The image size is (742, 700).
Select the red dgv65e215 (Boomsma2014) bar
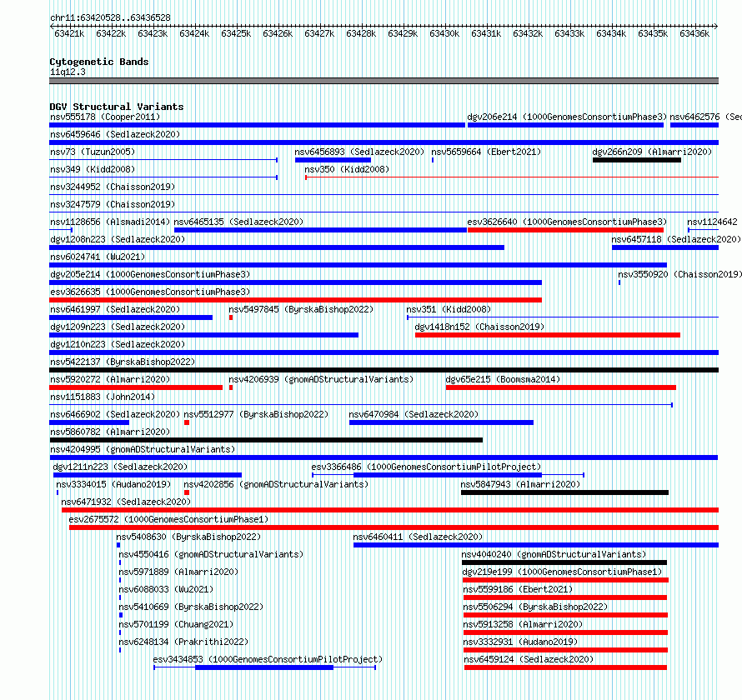coord(561,387)
